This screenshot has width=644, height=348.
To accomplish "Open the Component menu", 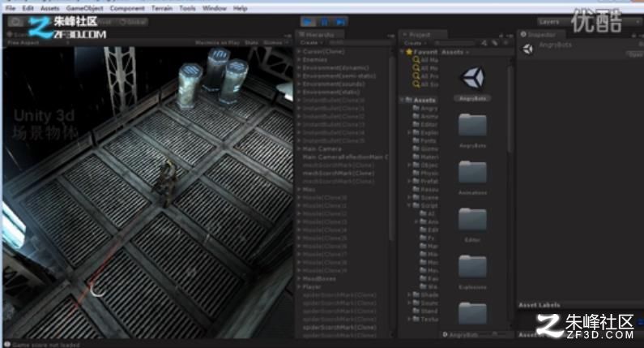I will pyautogui.click(x=127, y=8).
